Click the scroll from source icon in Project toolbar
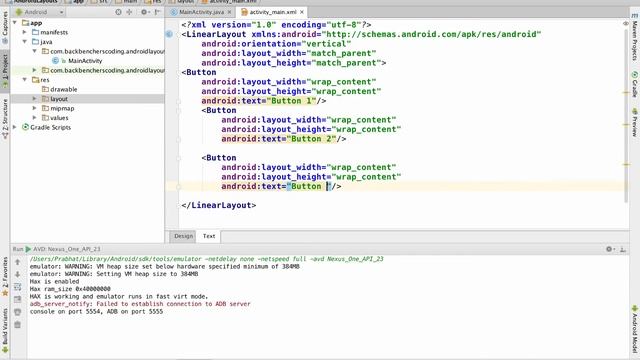 pyautogui.click(x=118, y=12)
